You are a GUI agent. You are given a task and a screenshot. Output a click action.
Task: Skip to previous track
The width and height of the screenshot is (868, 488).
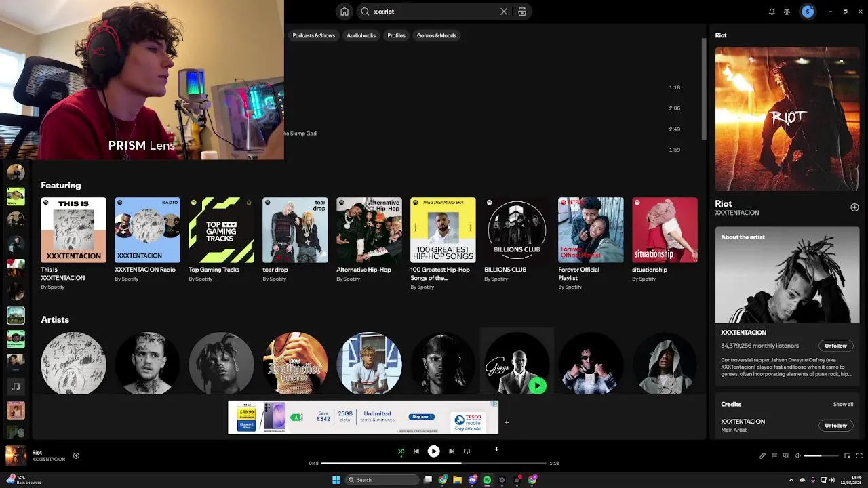[x=416, y=451]
